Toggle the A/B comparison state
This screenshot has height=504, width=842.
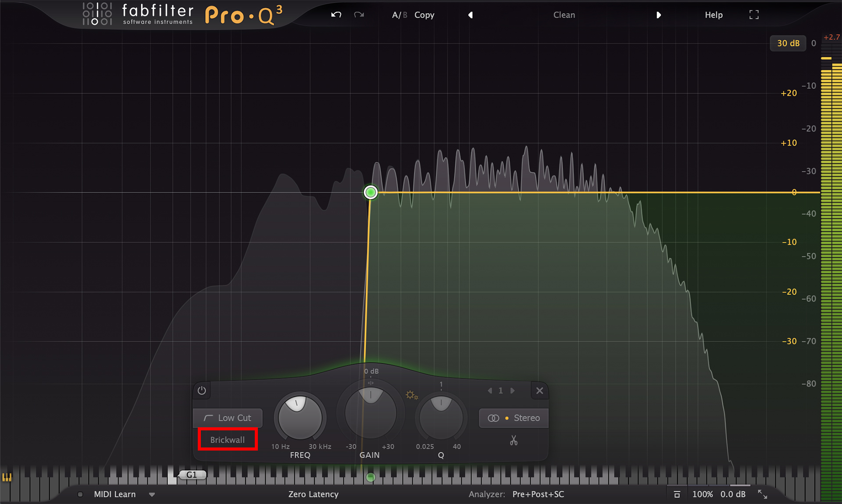(400, 15)
